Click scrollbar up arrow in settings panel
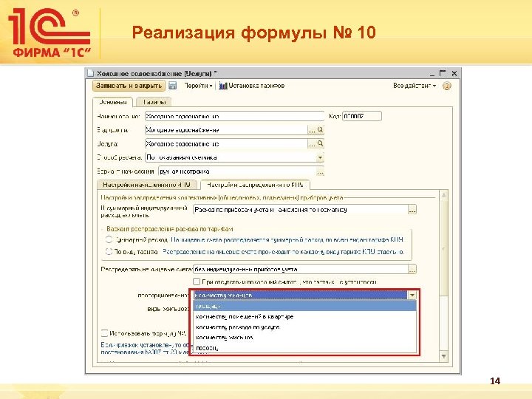The width and height of the screenshot is (532, 399). [443, 195]
